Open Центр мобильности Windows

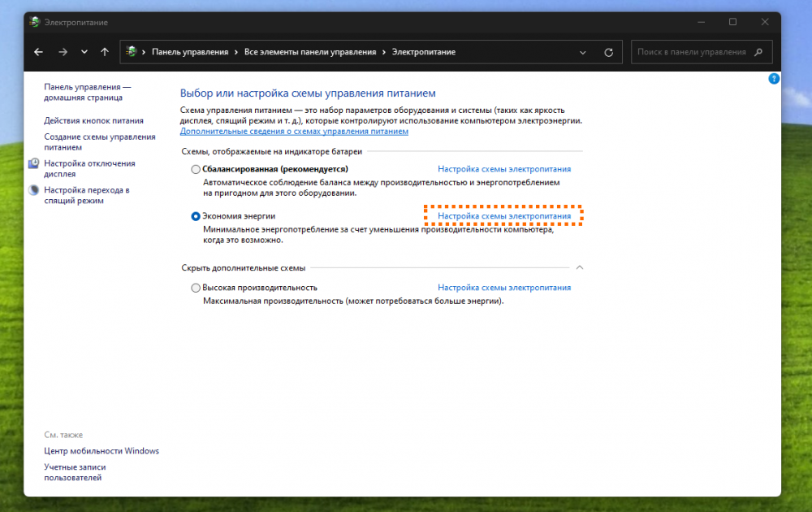click(x=101, y=451)
